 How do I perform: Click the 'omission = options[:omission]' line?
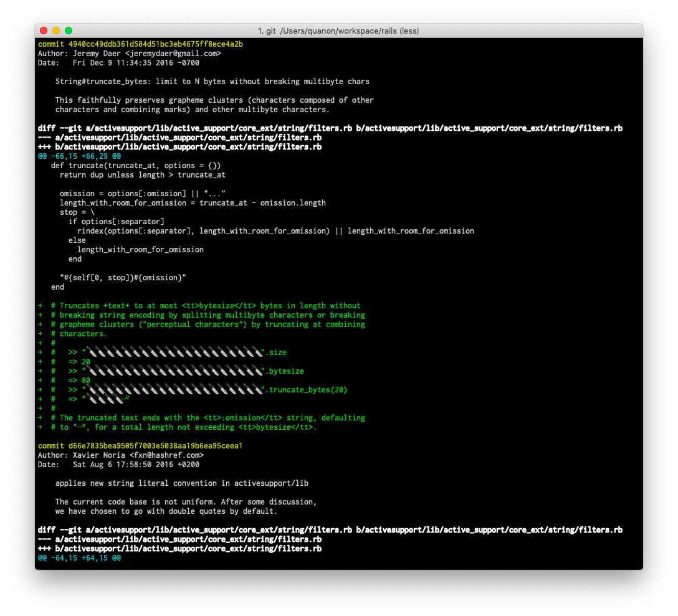tap(142, 194)
